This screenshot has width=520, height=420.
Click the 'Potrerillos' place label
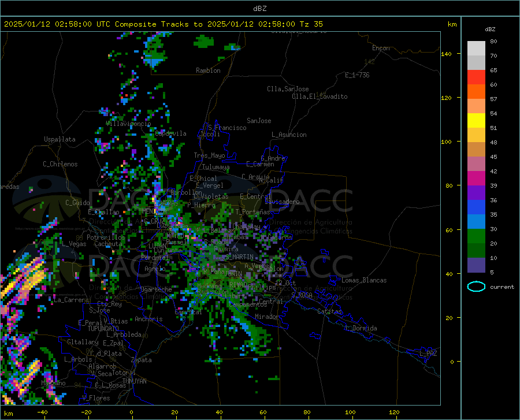[106, 237]
